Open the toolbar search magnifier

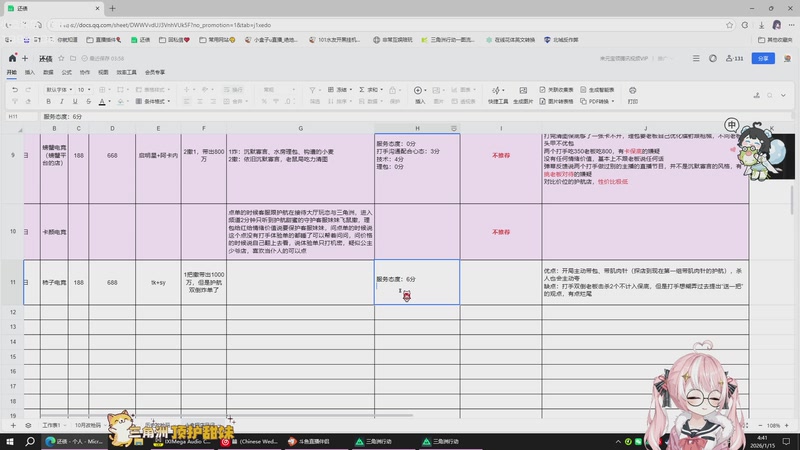click(770, 95)
